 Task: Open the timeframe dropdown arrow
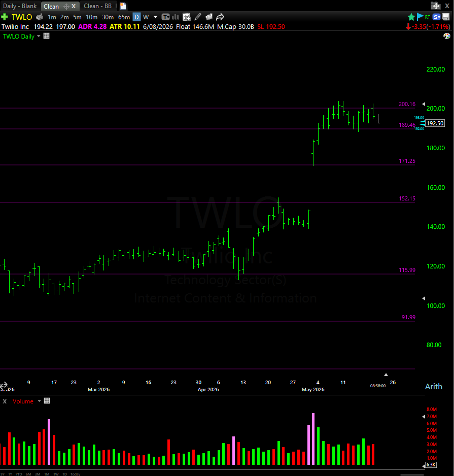[x=155, y=17]
